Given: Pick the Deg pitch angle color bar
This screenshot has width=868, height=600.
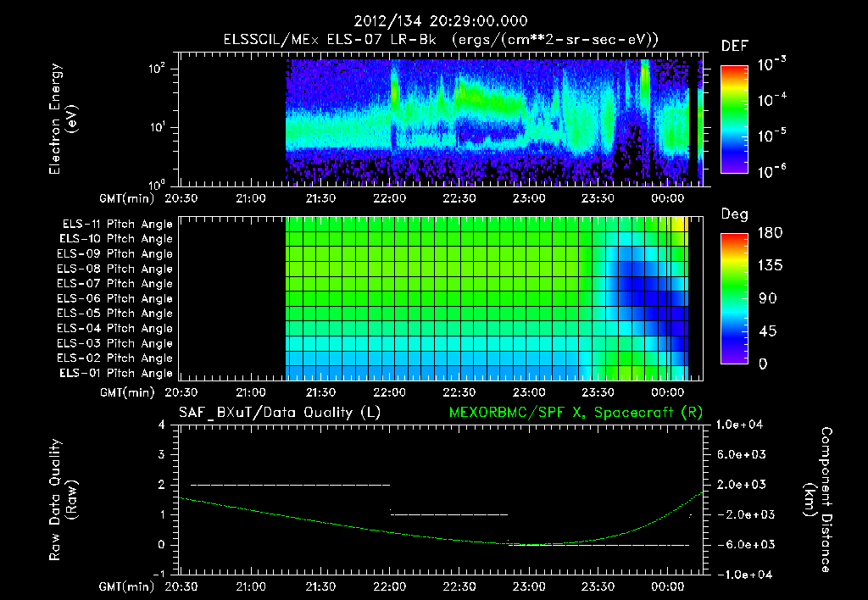Looking at the screenshot, I should (734, 299).
